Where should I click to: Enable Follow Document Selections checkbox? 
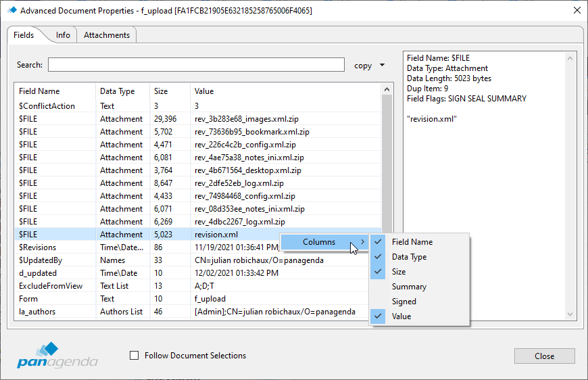[134, 356]
